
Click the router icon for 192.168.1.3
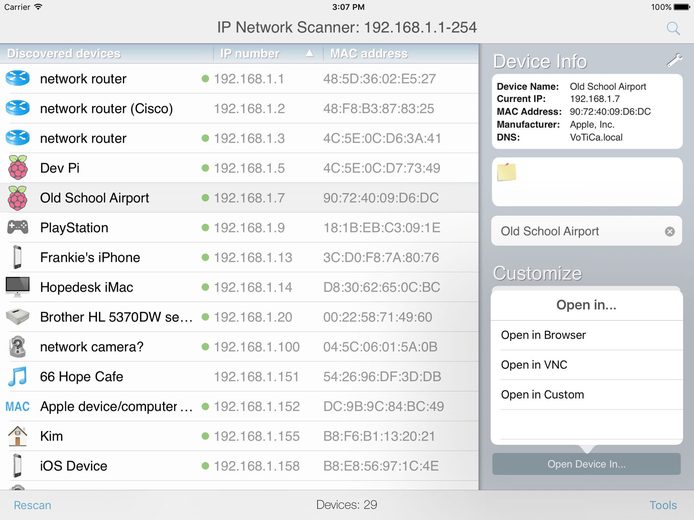(18, 138)
